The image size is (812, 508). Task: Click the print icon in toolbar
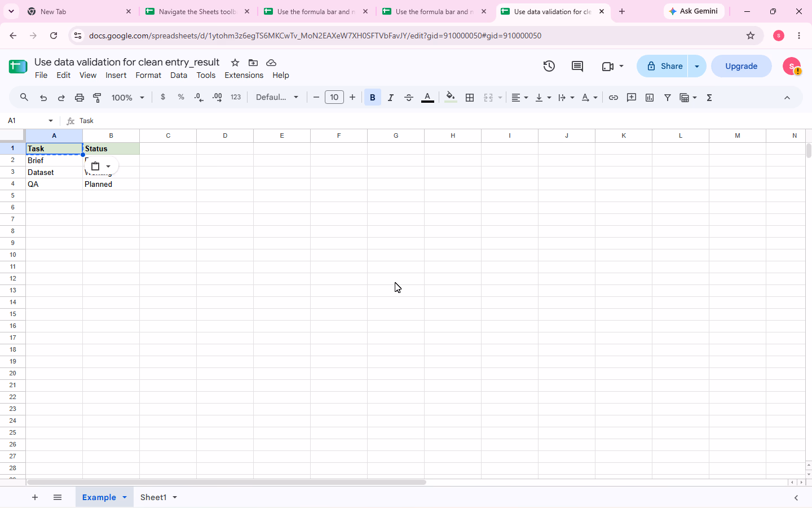80,98
